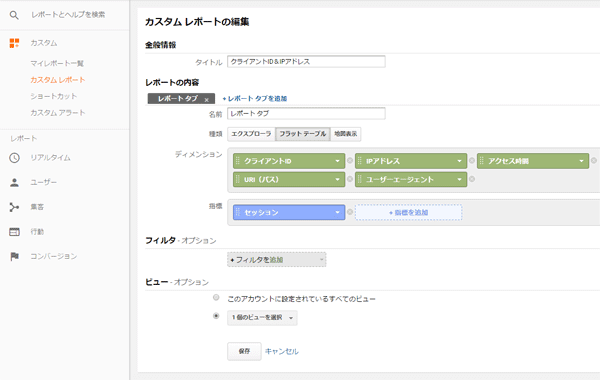
Task: Grab the drag handle on クライアントID
Action: (x=238, y=161)
